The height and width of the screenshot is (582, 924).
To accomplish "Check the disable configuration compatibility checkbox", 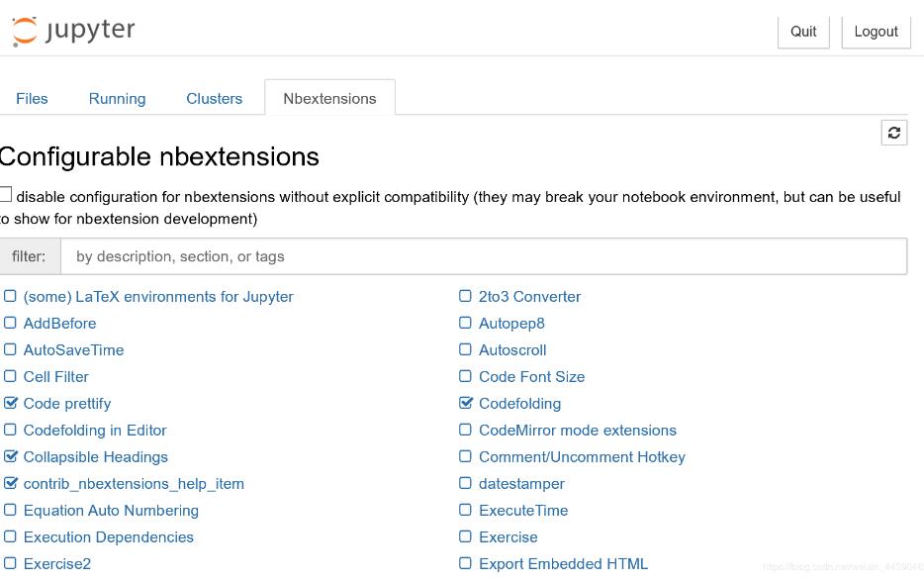I will pyautogui.click(x=5, y=195).
